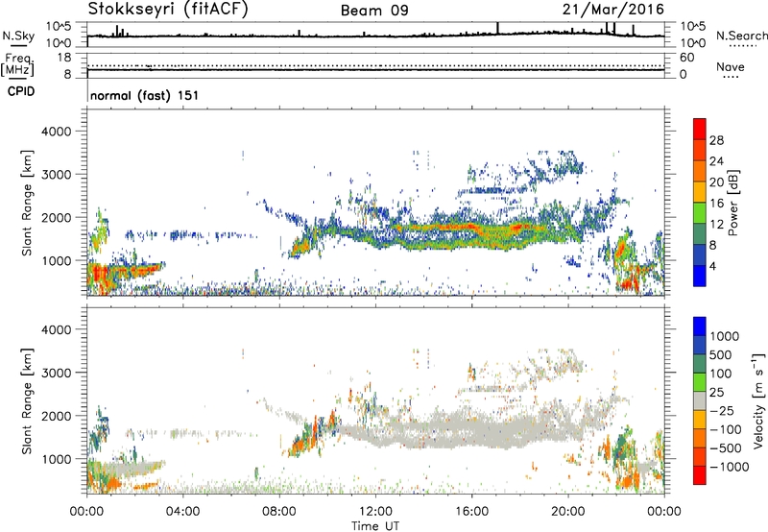Click the solid frequency line in the Freq. panel
The height and width of the screenshot is (532, 768).
pos(375,69)
